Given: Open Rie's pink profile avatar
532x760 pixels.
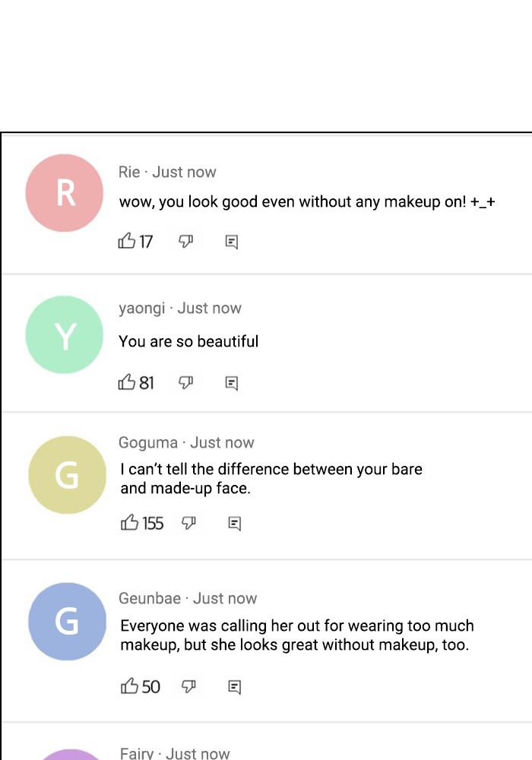Looking at the screenshot, I should (64, 193).
